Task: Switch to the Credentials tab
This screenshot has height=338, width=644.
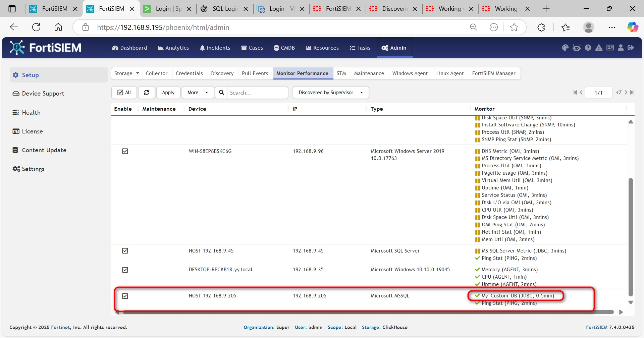Action: pos(189,73)
